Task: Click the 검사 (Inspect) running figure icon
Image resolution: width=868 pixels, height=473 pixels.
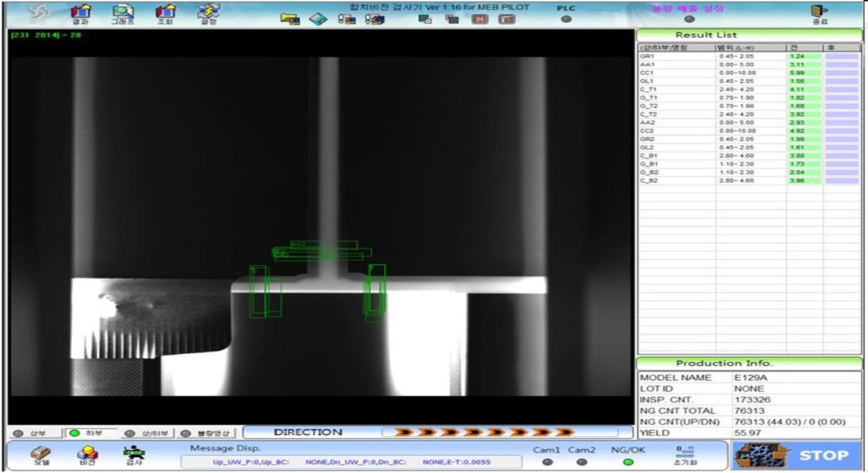Action: [x=133, y=456]
